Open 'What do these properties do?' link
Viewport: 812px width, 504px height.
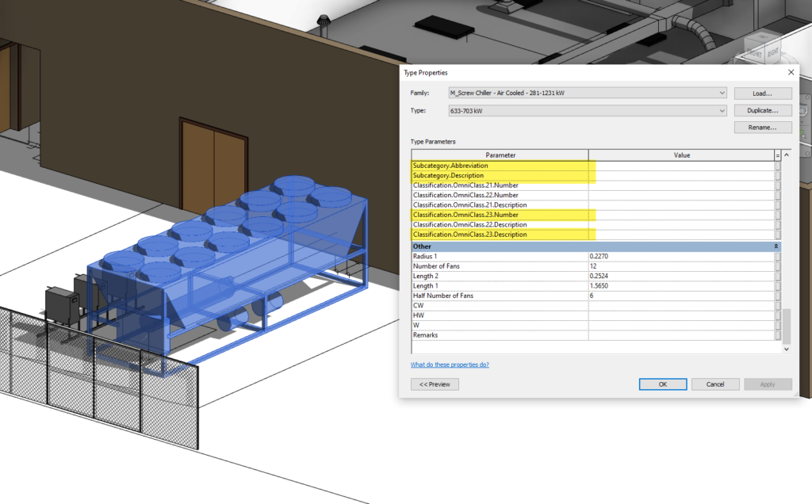(x=450, y=365)
